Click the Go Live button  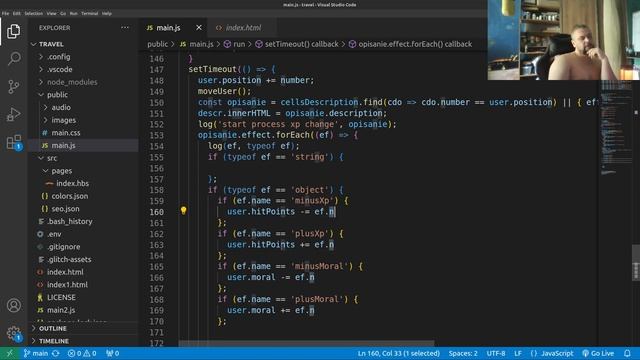(x=598, y=353)
